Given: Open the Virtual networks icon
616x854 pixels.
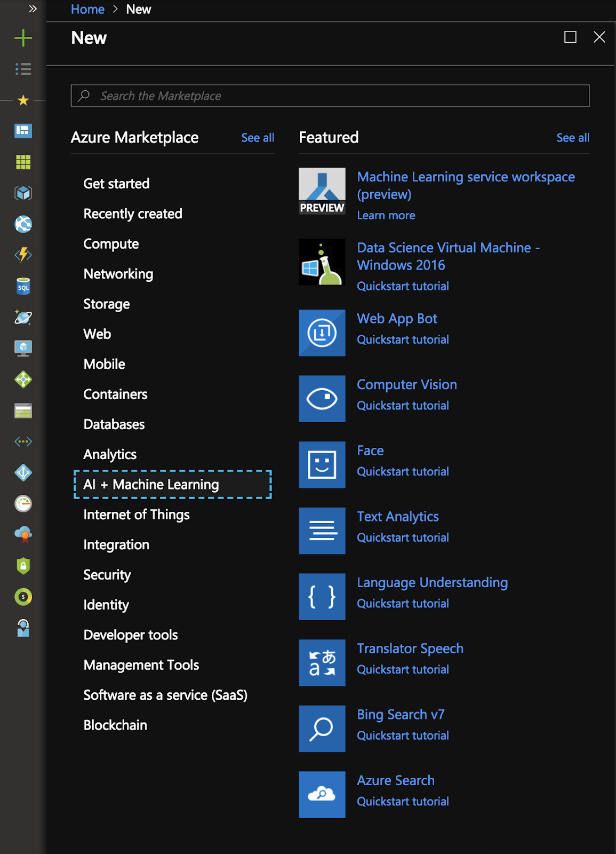Looking at the screenshot, I should (x=23, y=441).
